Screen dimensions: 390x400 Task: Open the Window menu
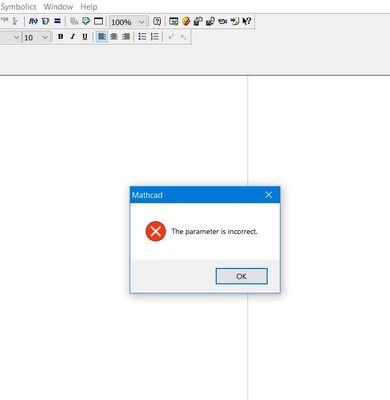[58, 7]
